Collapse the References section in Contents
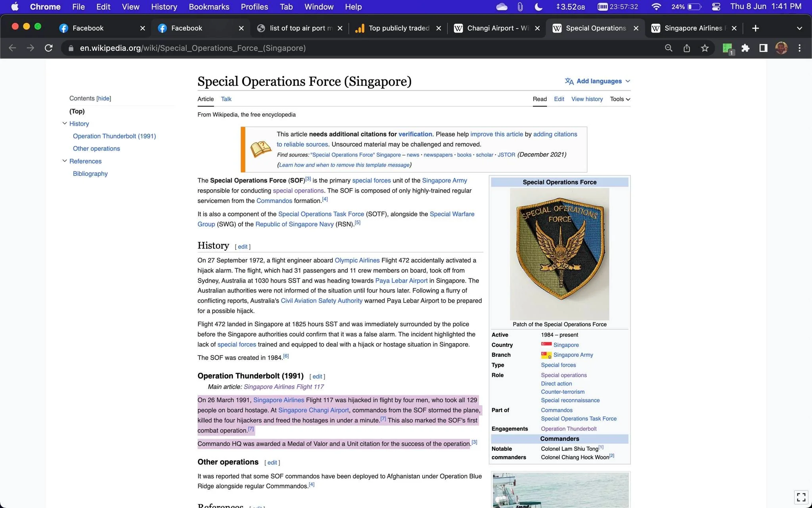This screenshot has height=508, width=812. pos(65,161)
